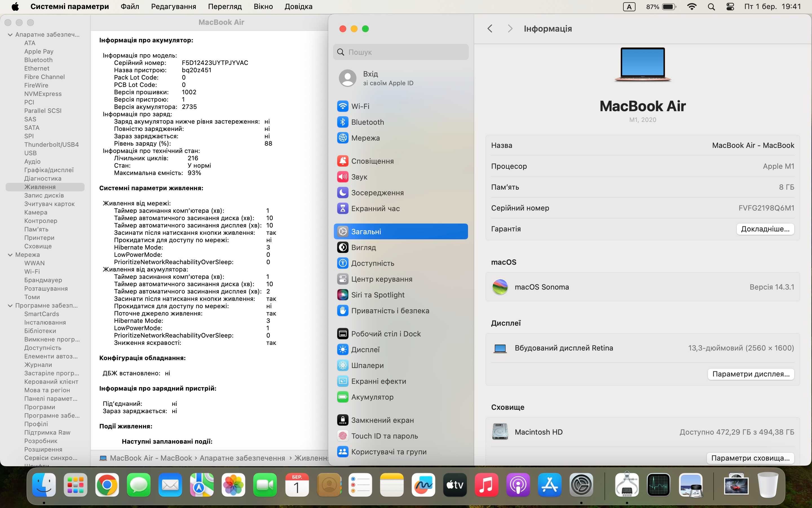812x508 pixels.
Task: Click Параметри дисплея button
Action: pyautogui.click(x=751, y=374)
